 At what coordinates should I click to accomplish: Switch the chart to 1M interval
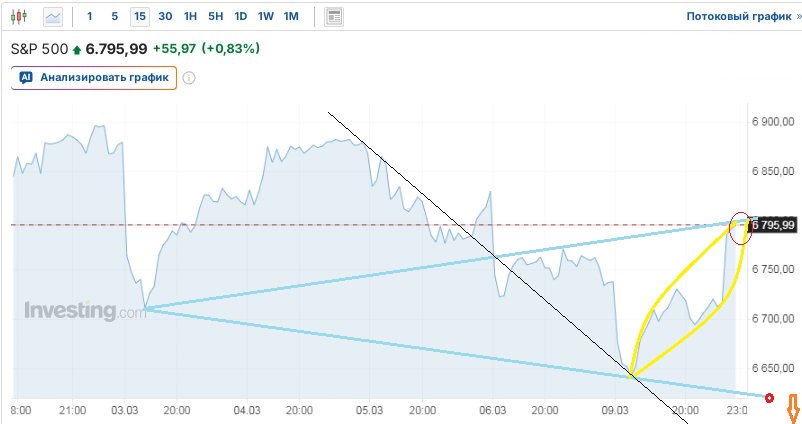point(291,17)
